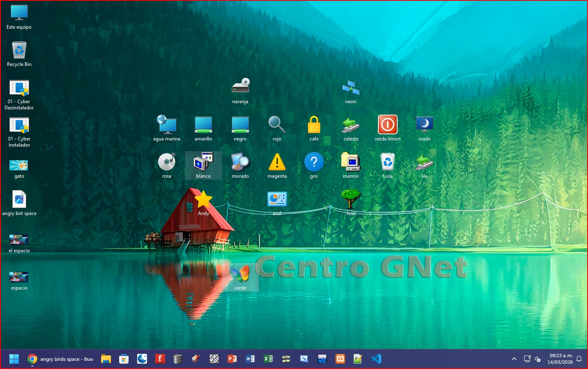
Task: Click the 'Andy' star icon
Action: 204,199
